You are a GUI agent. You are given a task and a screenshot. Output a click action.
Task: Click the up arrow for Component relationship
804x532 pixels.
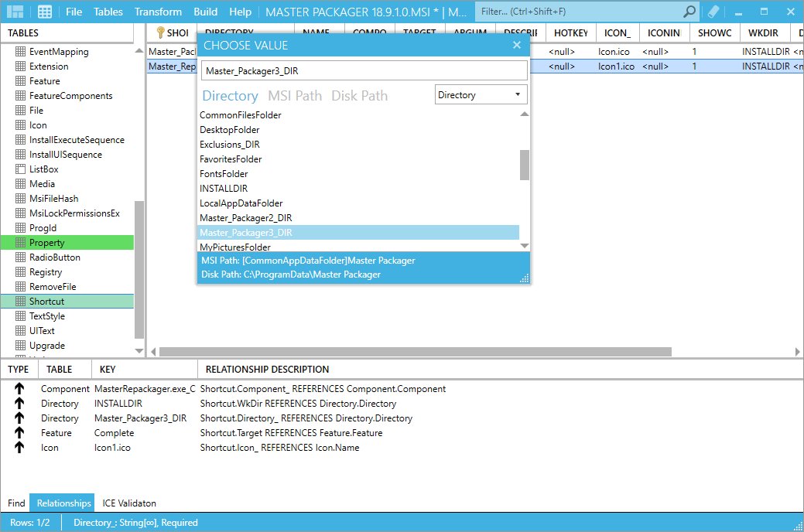19,388
